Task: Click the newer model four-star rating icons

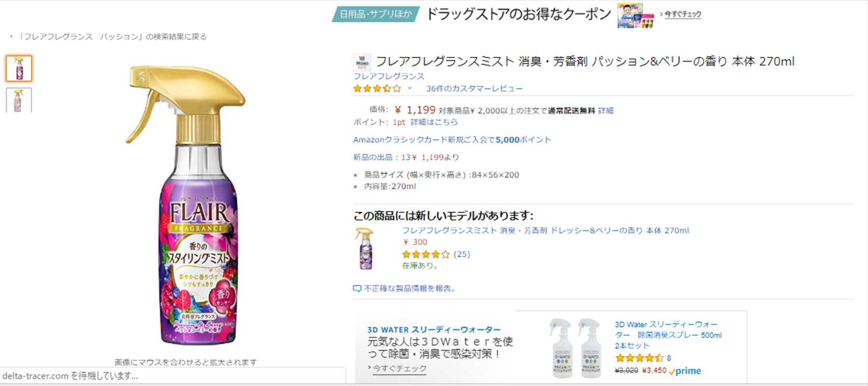Action: [x=426, y=254]
